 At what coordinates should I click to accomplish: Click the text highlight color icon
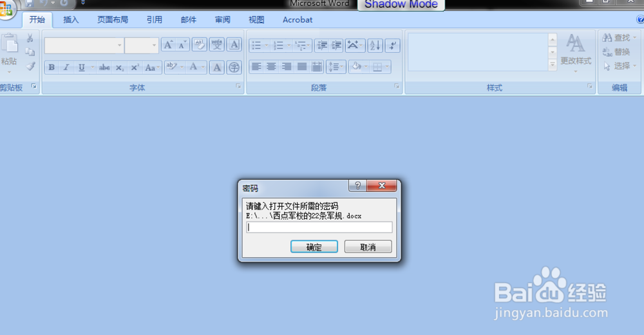pos(171,67)
